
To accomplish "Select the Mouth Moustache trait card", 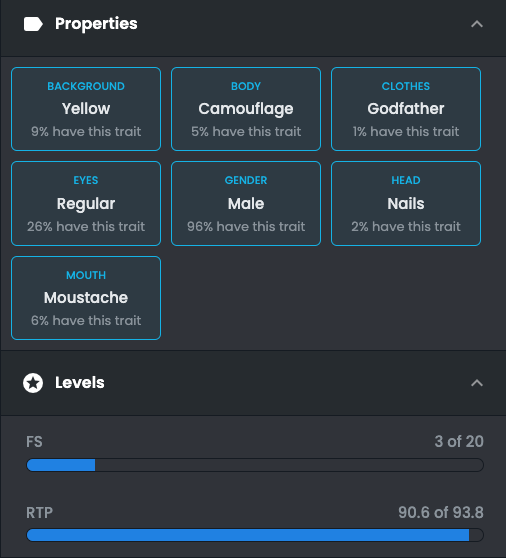I will (86, 298).
